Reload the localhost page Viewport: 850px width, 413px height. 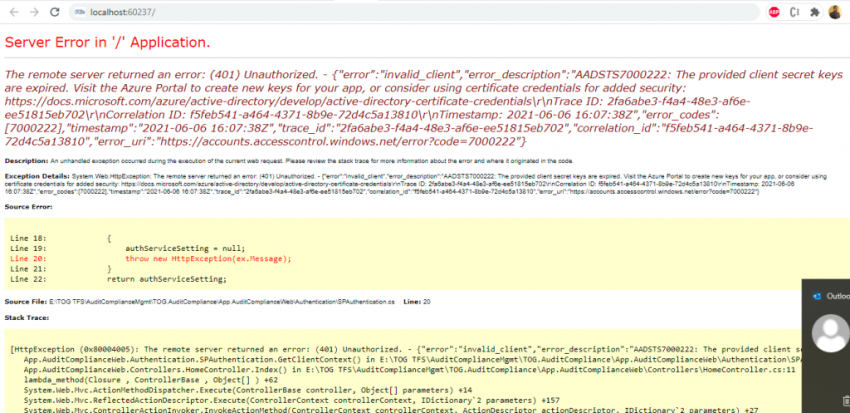click(x=55, y=12)
